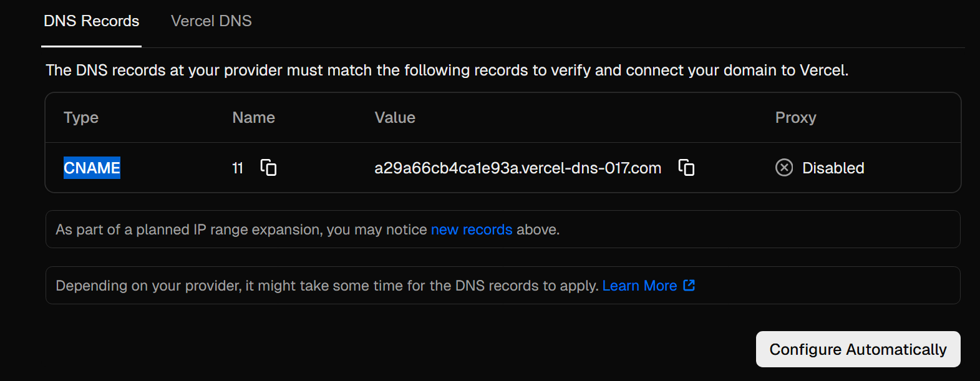Viewport: 980px width, 381px height.
Task: Click the Name column header
Action: point(253,118)
